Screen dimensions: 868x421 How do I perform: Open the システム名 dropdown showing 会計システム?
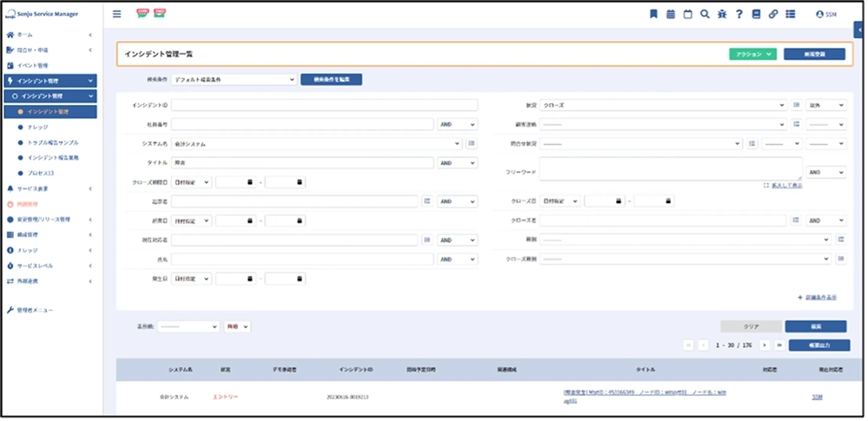click(x=317, y=143)
